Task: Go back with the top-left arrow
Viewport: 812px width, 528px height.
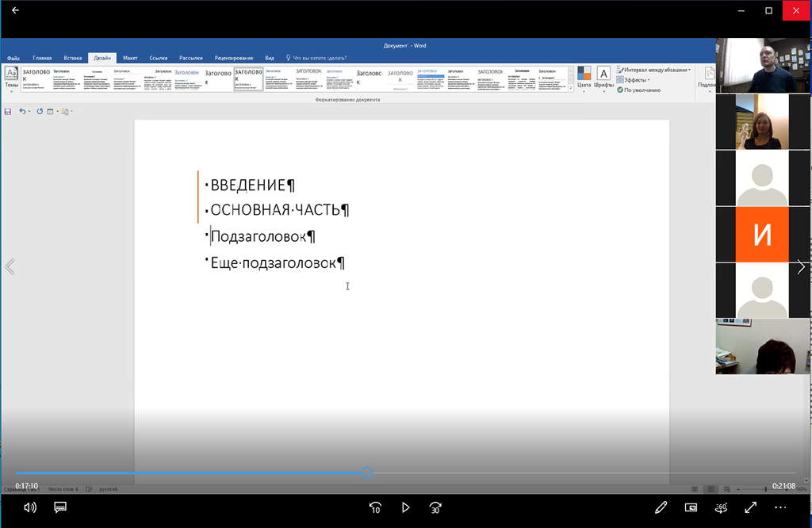Action: [x=15, y=10]
